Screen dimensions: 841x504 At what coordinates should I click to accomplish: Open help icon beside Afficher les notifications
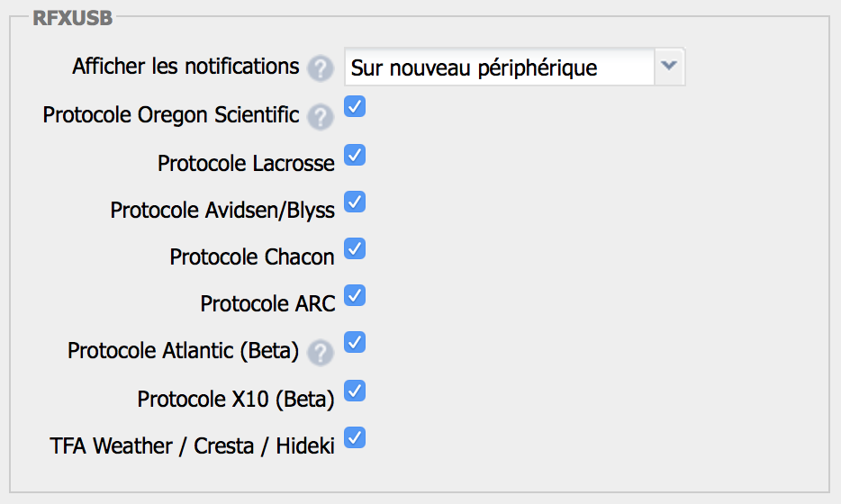321,68
